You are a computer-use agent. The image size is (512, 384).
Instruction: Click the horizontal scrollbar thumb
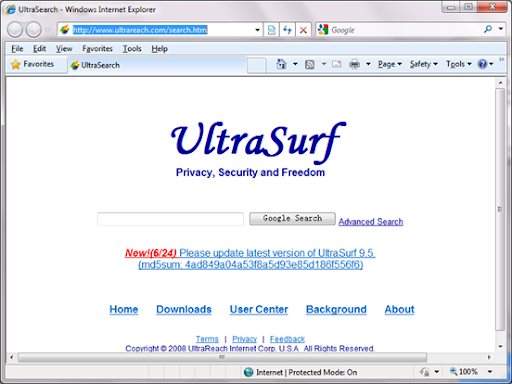pyautogui.click(x=222, y=357)
